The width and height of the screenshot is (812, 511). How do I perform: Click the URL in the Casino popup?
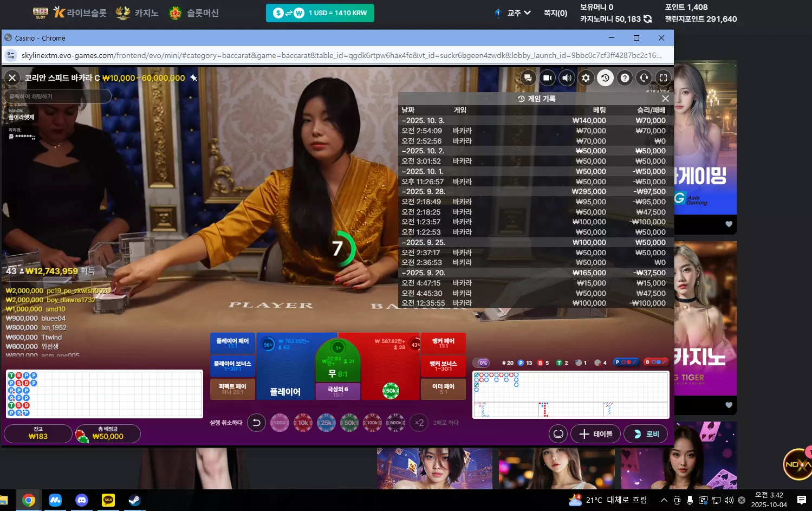(x=341, y=55)
